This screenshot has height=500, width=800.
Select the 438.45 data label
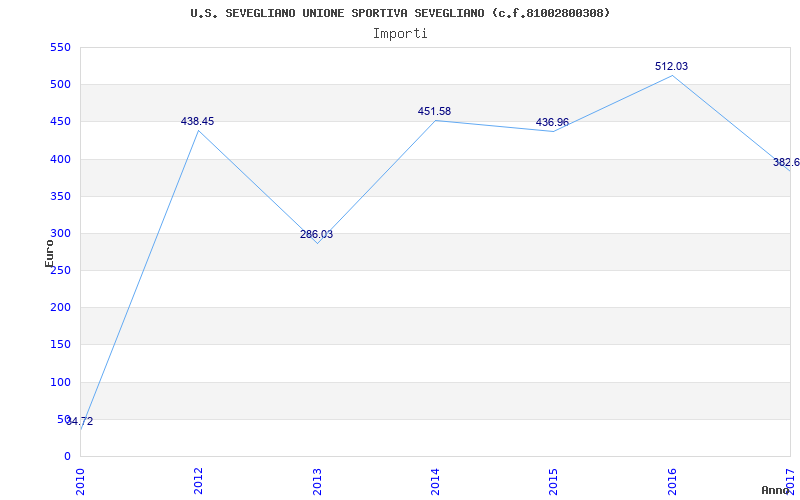click(197, 121)
